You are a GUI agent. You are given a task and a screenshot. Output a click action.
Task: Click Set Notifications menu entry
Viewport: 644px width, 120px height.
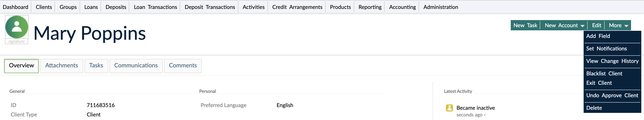(606, 49)
